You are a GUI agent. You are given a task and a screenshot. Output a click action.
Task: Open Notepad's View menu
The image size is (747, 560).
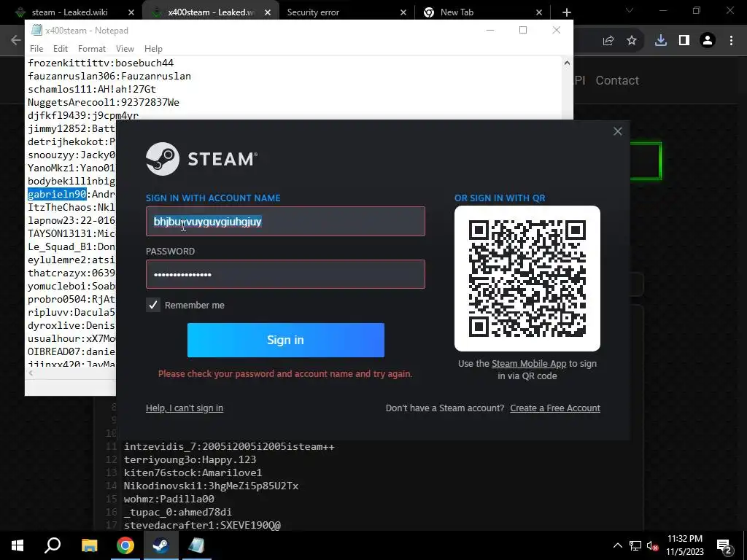[x=125, y=49]
